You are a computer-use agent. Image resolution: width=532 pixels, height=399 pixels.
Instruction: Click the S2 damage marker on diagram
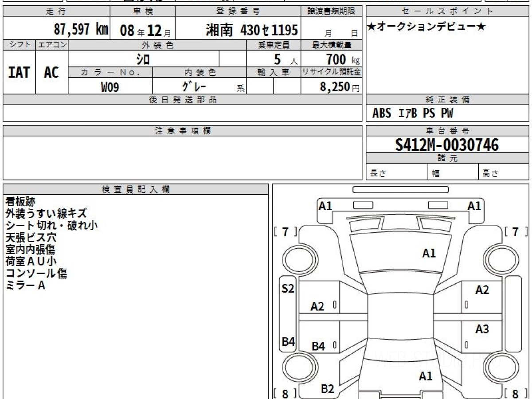(x=288, y=289)
